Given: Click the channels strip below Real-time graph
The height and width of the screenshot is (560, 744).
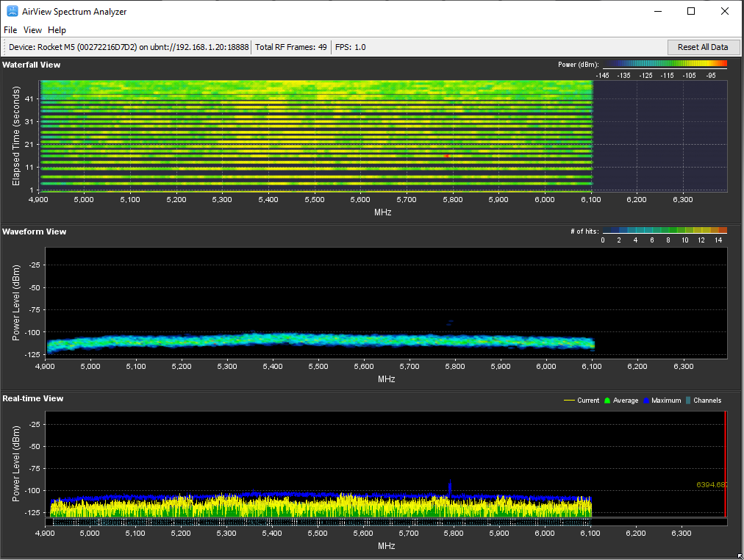Looking at the screenshot, I should coord(386,522).
